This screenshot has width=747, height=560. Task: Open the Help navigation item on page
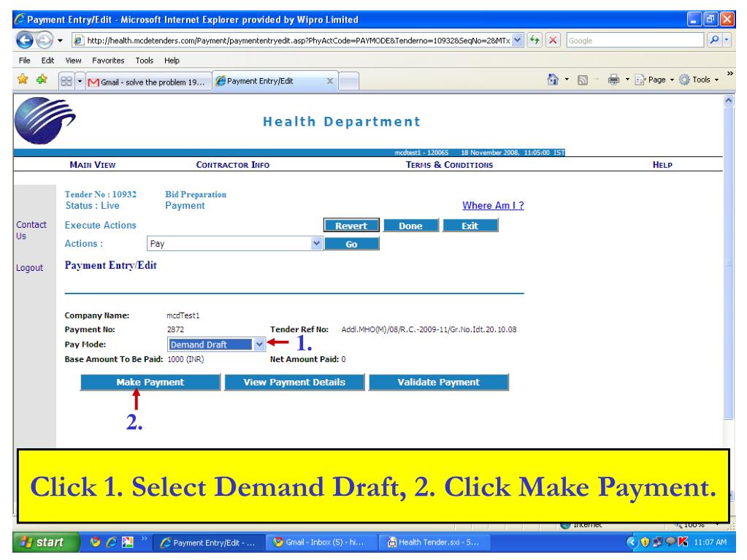click(x=662, y=165)
